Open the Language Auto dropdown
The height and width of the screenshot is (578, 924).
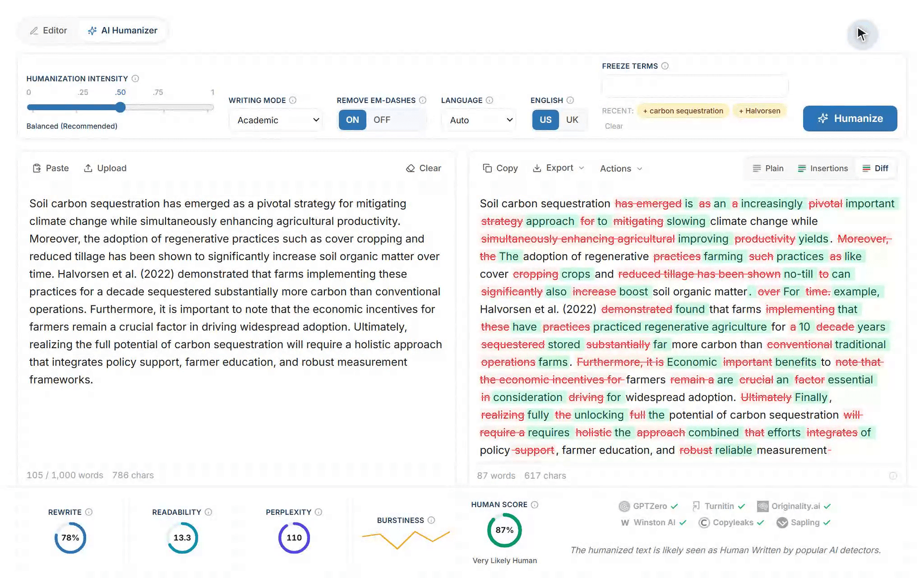(x=479, y=120)
